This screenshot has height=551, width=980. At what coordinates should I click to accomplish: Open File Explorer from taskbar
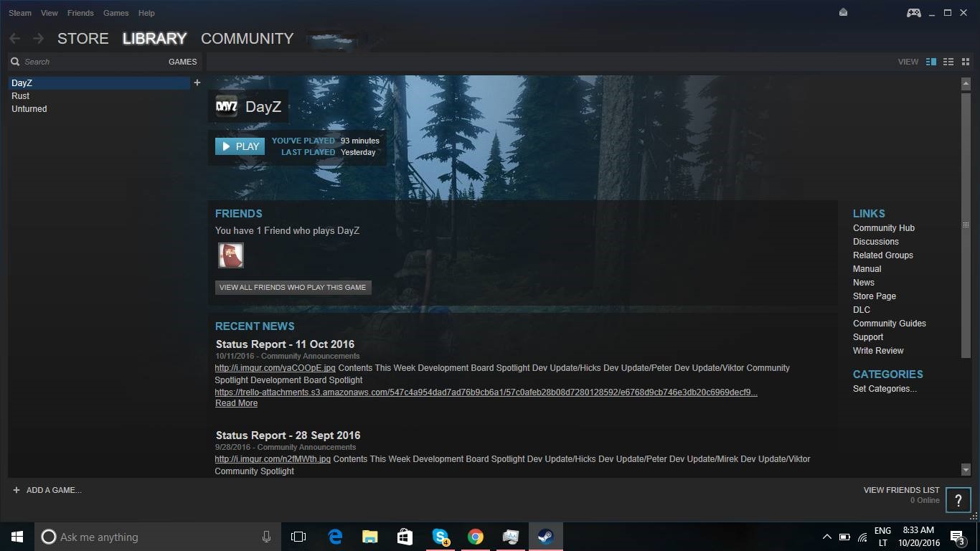(x=370, y=537)
